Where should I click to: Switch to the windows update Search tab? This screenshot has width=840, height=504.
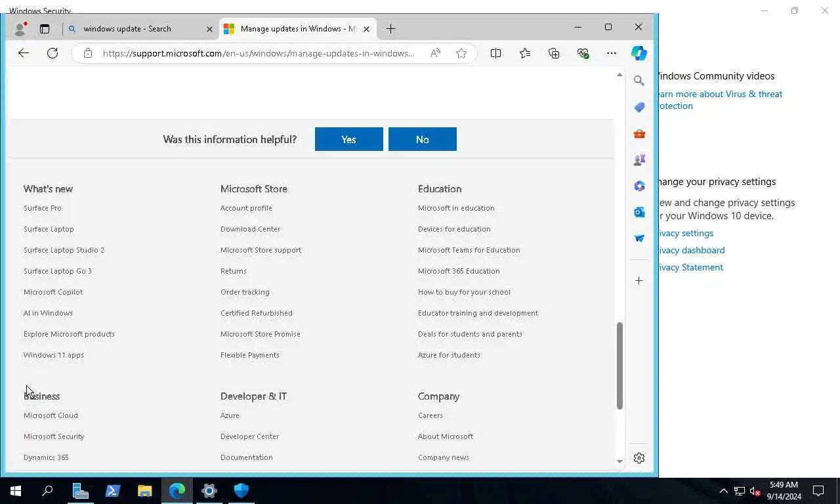[140, 29]
